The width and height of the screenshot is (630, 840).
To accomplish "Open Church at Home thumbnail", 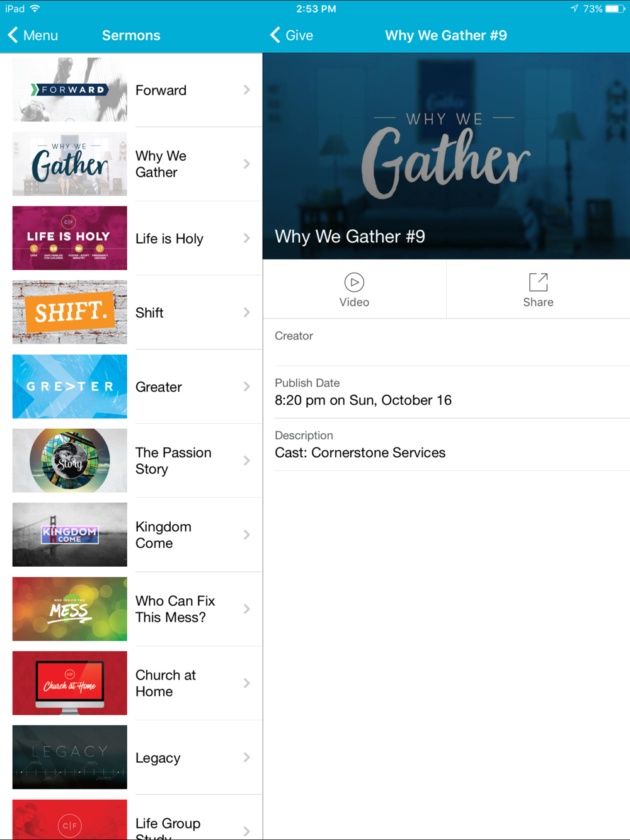I will click(70, 683).
